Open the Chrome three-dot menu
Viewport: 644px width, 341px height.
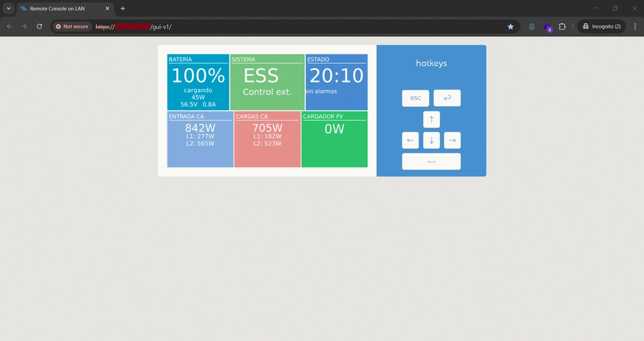[x=635, y=26]
